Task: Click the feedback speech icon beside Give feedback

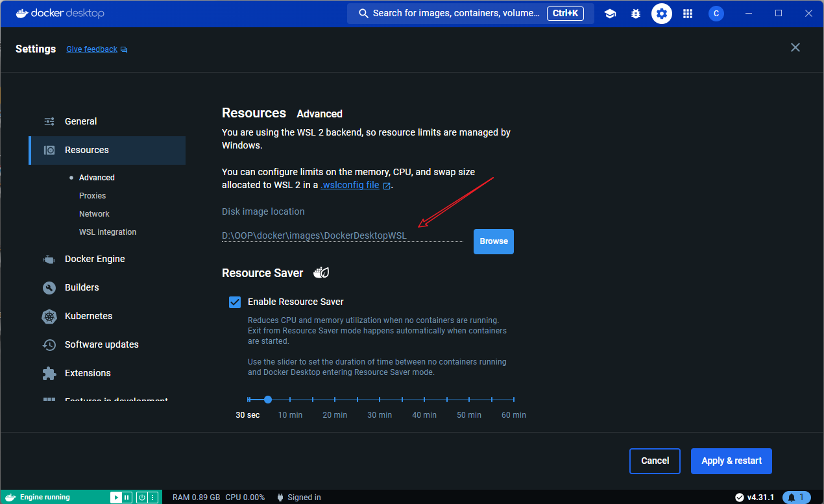Action: [124, 50]
